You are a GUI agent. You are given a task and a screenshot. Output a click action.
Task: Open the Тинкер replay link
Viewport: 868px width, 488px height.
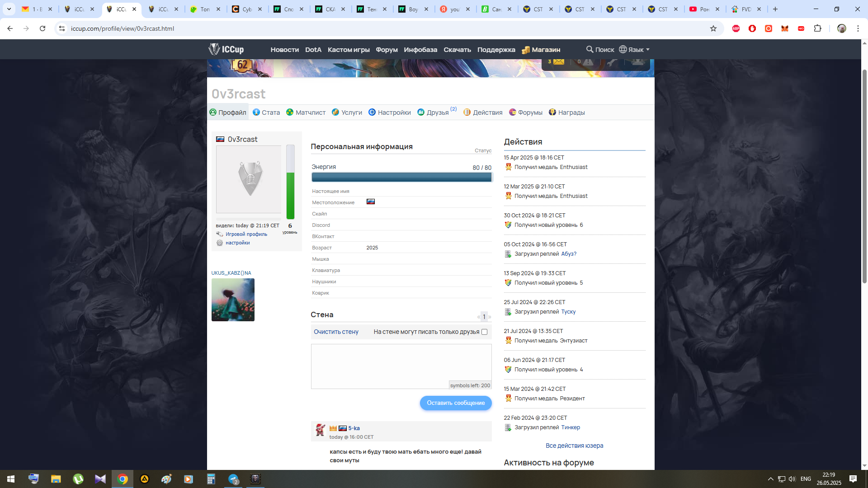click(571, 427)
